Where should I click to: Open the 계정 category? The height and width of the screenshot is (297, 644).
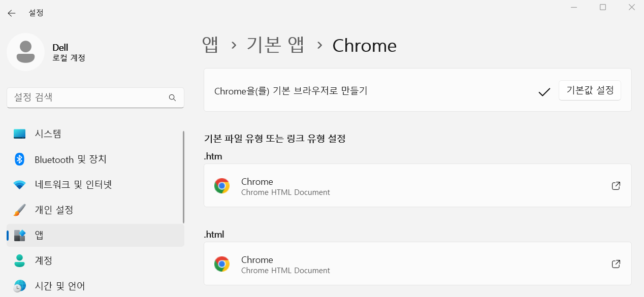[95, 260]
